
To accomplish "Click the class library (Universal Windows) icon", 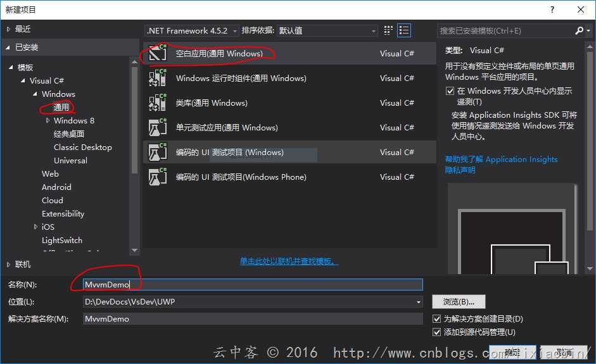I will [158, 102].
